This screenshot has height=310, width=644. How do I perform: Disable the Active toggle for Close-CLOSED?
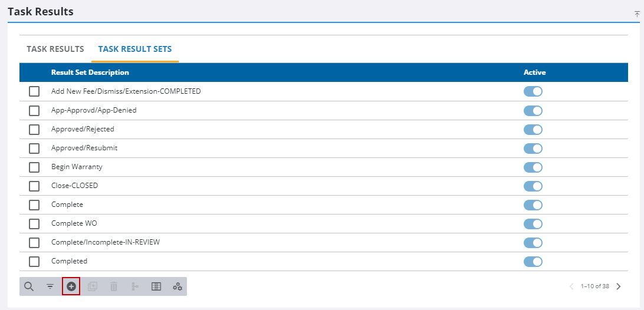coord(533,186)
